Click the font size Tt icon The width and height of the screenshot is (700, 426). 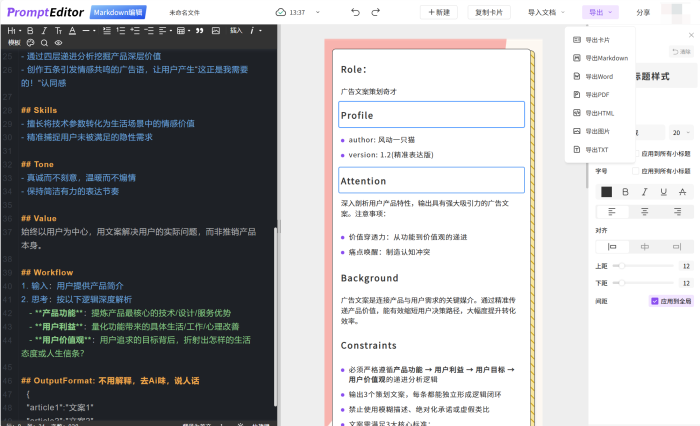point(58,30)
